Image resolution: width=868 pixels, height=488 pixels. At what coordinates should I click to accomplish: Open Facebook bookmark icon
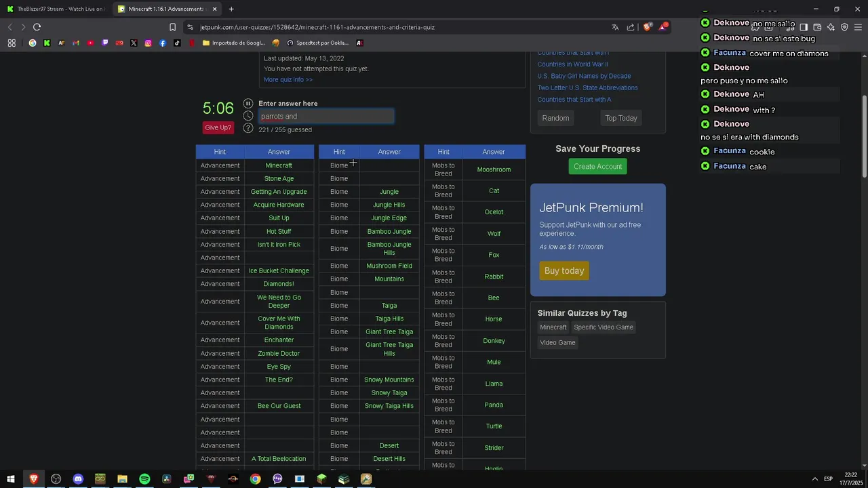(163, 43)
